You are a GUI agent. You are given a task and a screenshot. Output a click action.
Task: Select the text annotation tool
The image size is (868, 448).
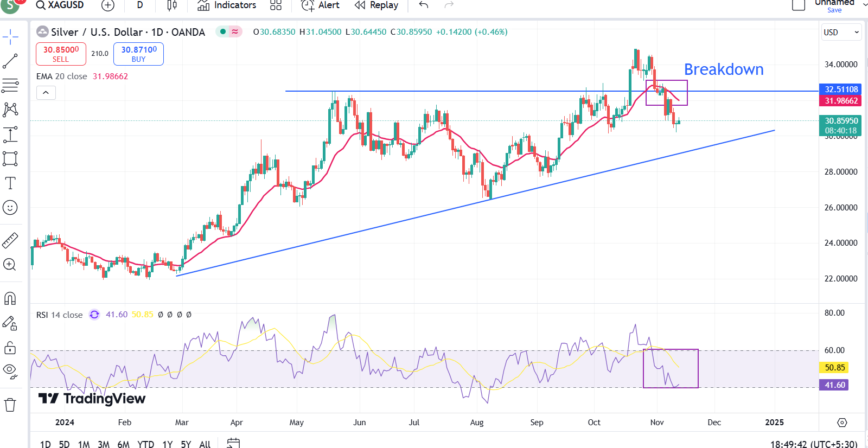pos(10,183)
